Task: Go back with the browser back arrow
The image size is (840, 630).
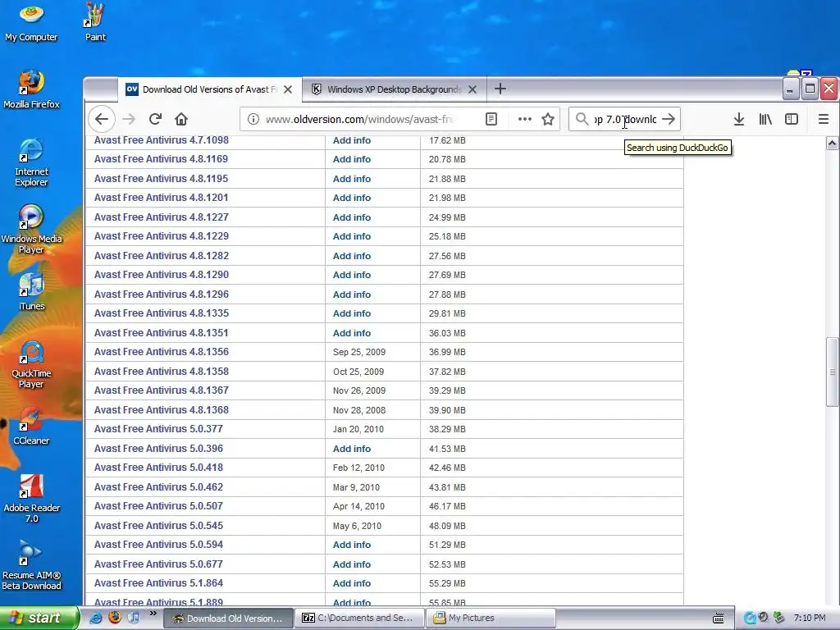Action: click(102, 119)
